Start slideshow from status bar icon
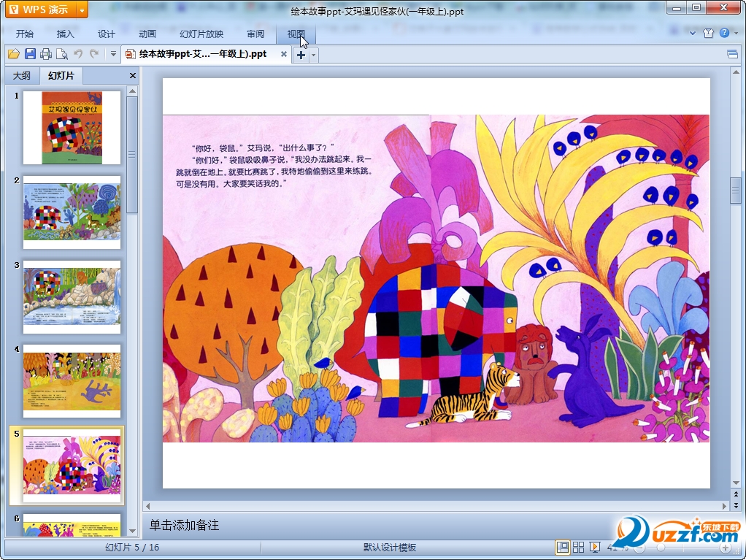746x560 pixels. pyautogui.click(x=595, y=548)
